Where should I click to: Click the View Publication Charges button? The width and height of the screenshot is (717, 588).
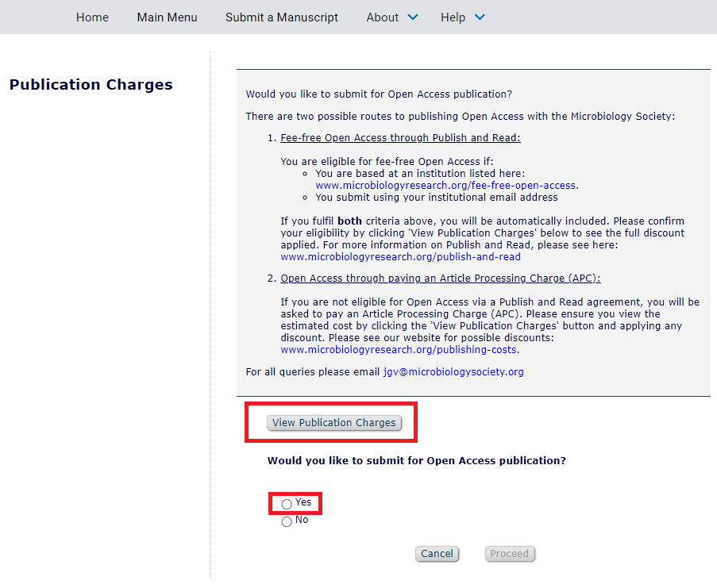click(x=333, y=422)
